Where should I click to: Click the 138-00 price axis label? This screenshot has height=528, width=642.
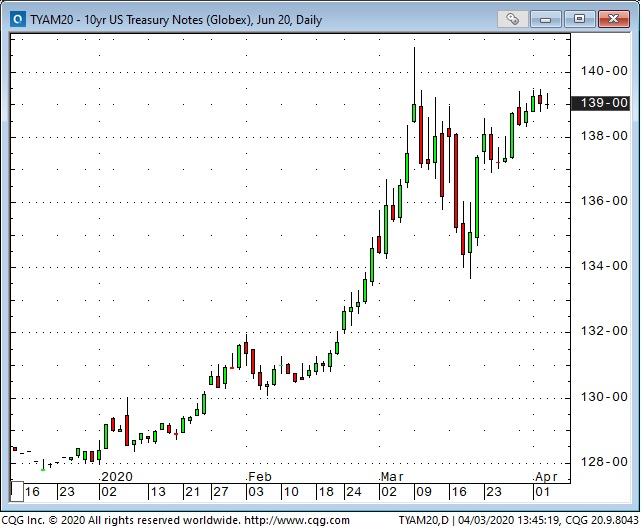(604, 136)
